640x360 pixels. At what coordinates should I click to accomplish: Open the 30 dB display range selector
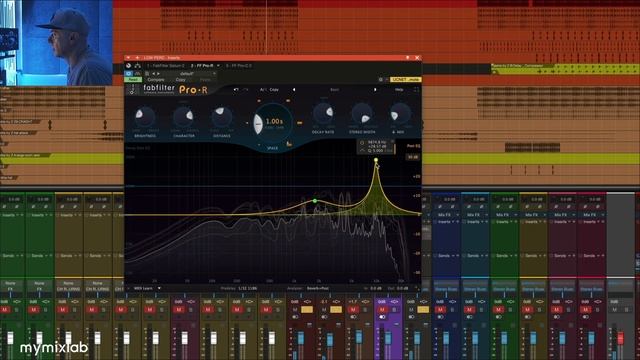point(413,157)
